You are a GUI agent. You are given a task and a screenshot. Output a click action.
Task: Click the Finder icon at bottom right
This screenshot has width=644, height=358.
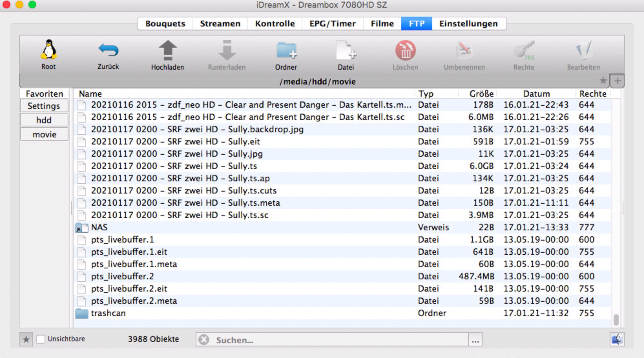click(617, 339)
